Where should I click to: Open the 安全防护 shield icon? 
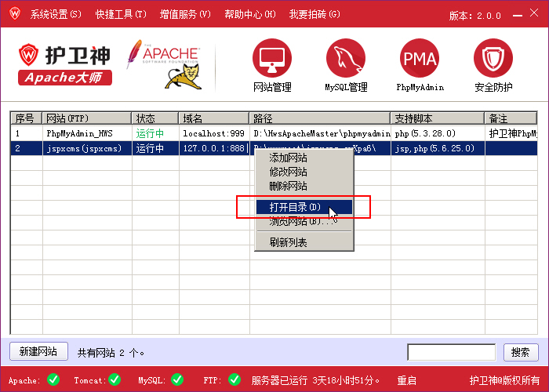(493, 58)
